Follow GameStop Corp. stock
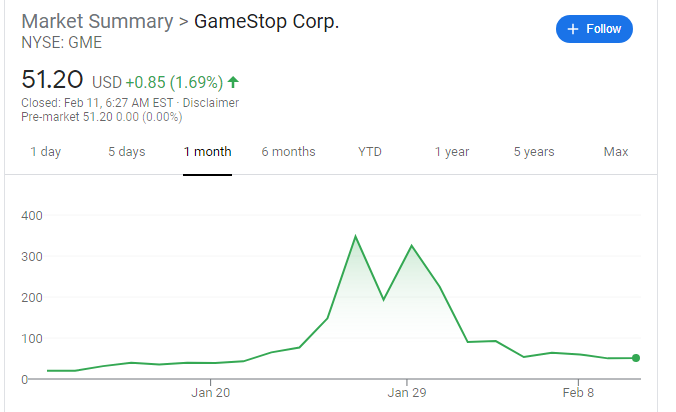 [594, 29]
